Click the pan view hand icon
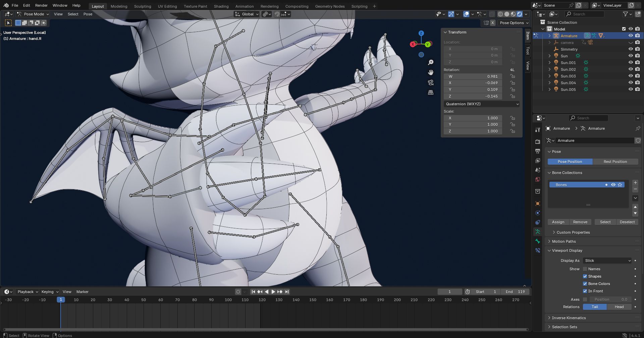Viewport: 644px width, 338px height. point(431,72)
